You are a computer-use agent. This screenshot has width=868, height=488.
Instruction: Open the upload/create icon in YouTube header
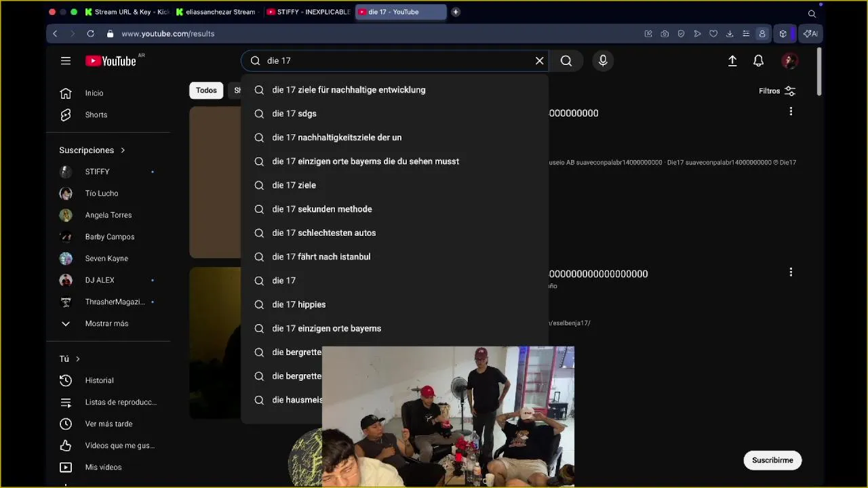point(732,61)
